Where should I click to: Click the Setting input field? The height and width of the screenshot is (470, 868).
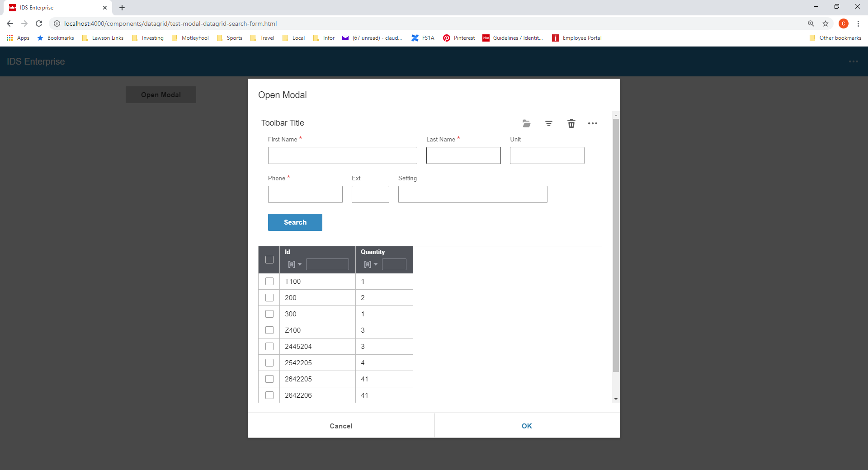click(473, 194)
